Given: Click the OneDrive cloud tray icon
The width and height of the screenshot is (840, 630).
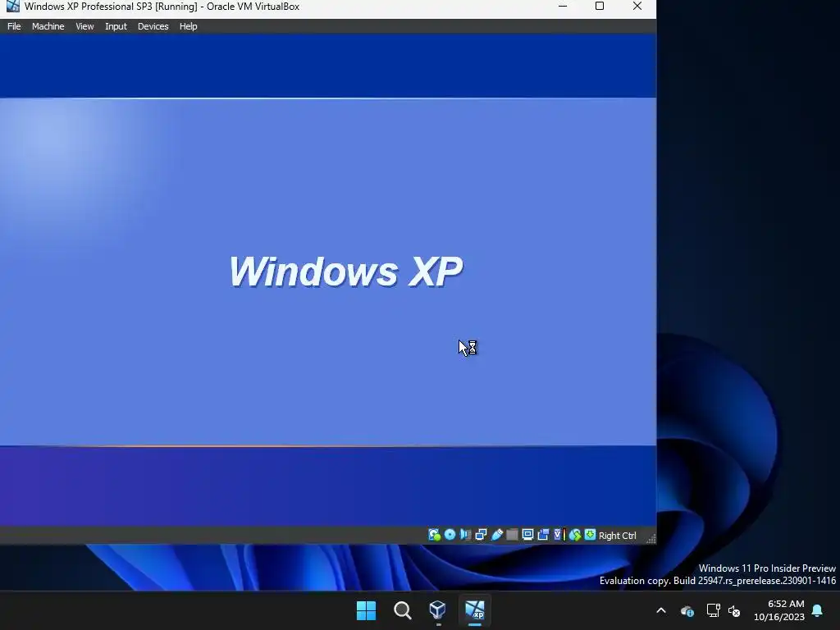Looking at the screenshot, I should click(x=687, y=610).
